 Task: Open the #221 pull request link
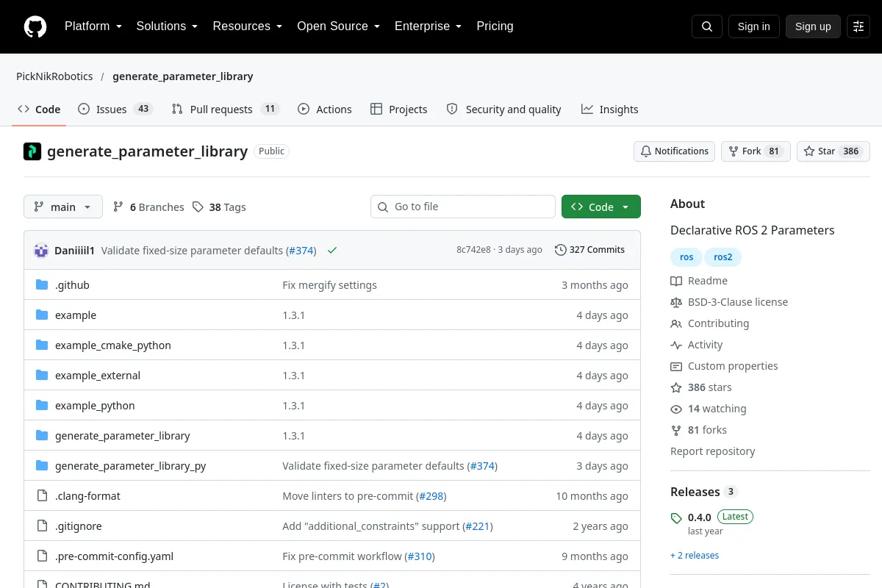pyautogui.click(x=478, y=526)
